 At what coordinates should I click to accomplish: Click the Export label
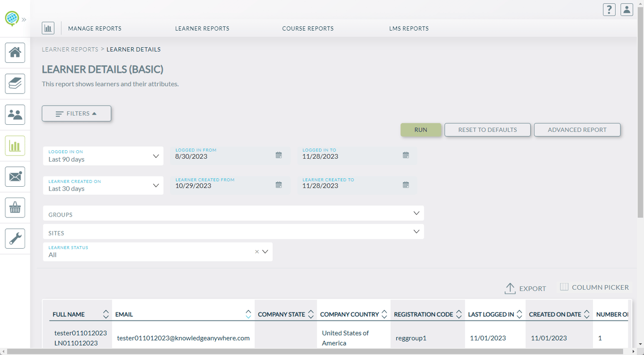click(x=533, y=288)
